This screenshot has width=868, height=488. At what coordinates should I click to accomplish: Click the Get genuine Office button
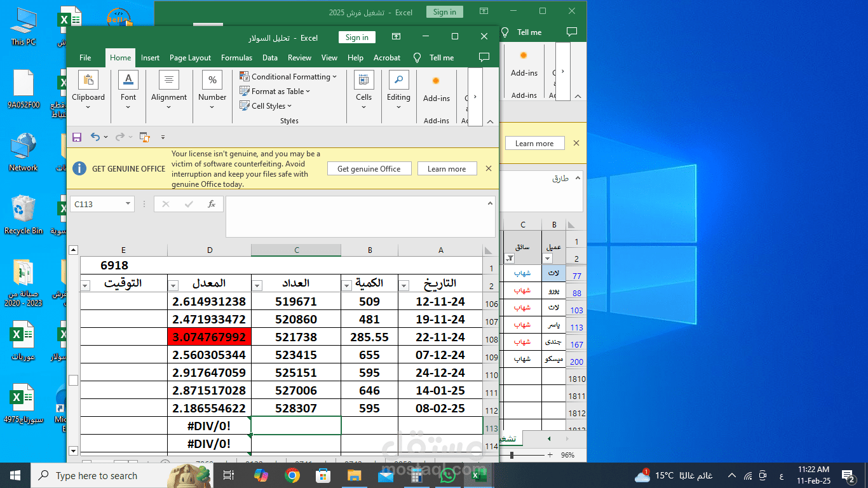pos(369,168)
